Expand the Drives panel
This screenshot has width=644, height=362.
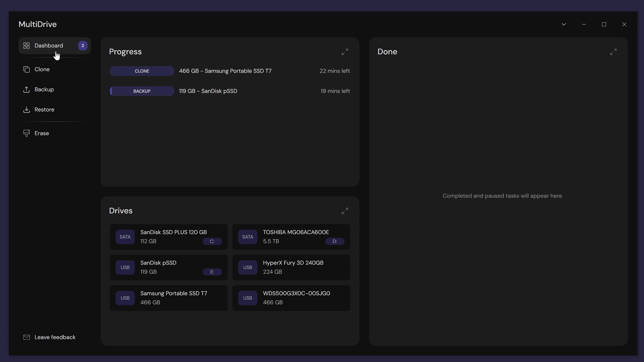(345, 211)
